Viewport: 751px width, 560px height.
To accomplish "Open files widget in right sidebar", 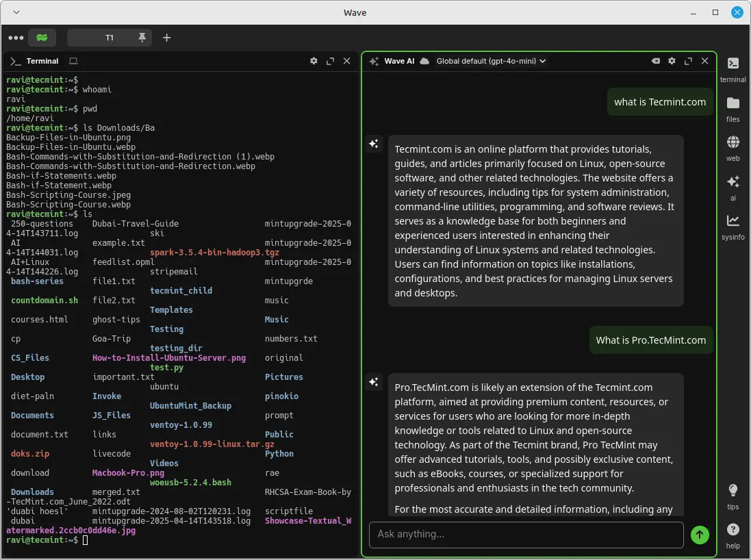I will pos(733,110).
